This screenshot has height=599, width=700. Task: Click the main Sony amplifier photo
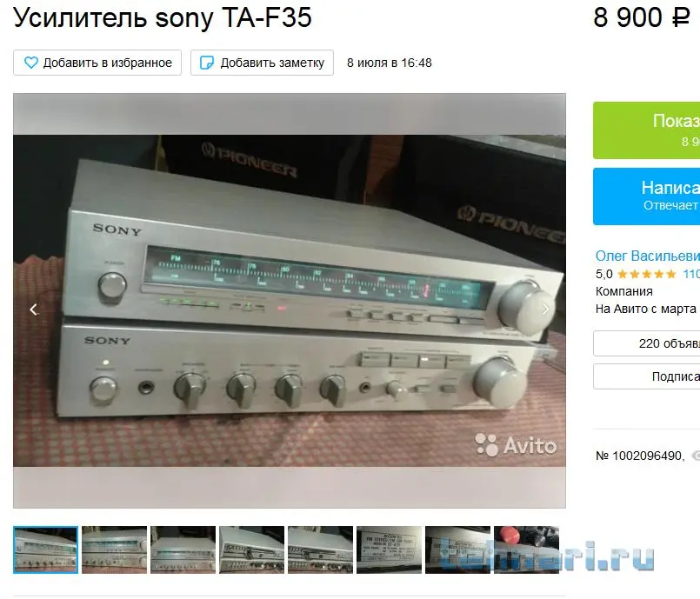pyautogui.click(x=290, y=301)
